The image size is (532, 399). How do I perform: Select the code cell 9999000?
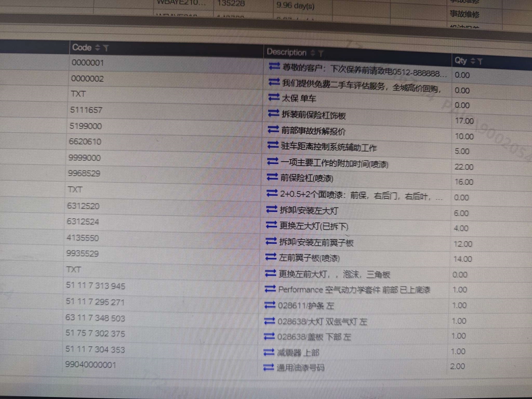click(x=85, y=158)
